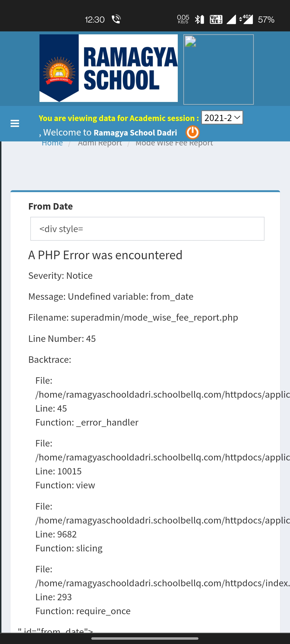Tap the network speed KB/S indicator
This screenshot has width=290, height=644.
pyautogui.click(x=183, y=20)
